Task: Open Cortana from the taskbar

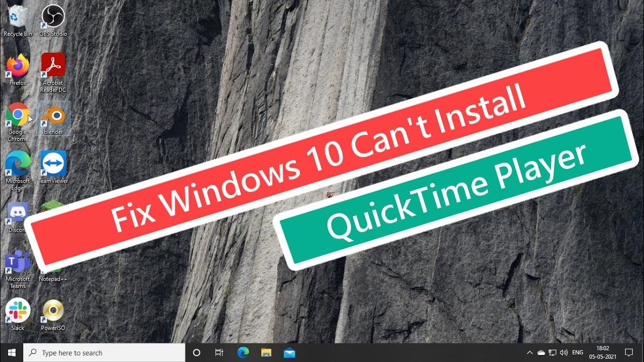Action: [197, 352]
